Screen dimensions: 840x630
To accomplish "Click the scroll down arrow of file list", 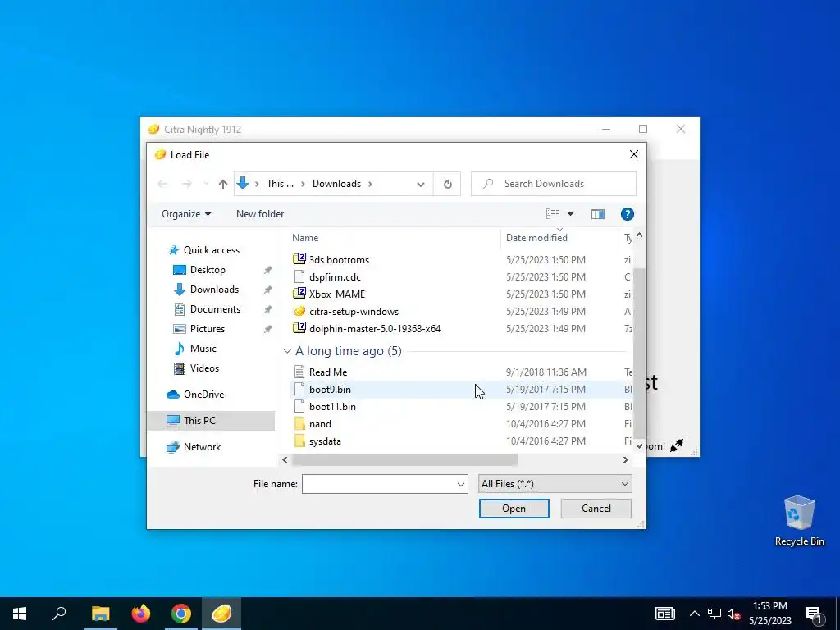I will pyautogui.click(x=639, y=445).
